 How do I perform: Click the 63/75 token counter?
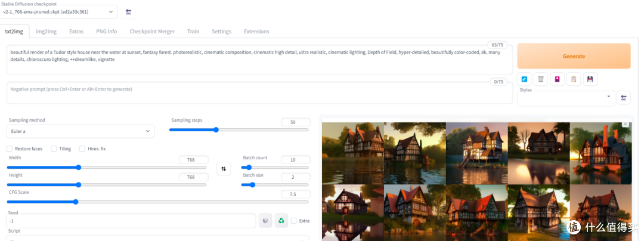click(x=497, y=45)
